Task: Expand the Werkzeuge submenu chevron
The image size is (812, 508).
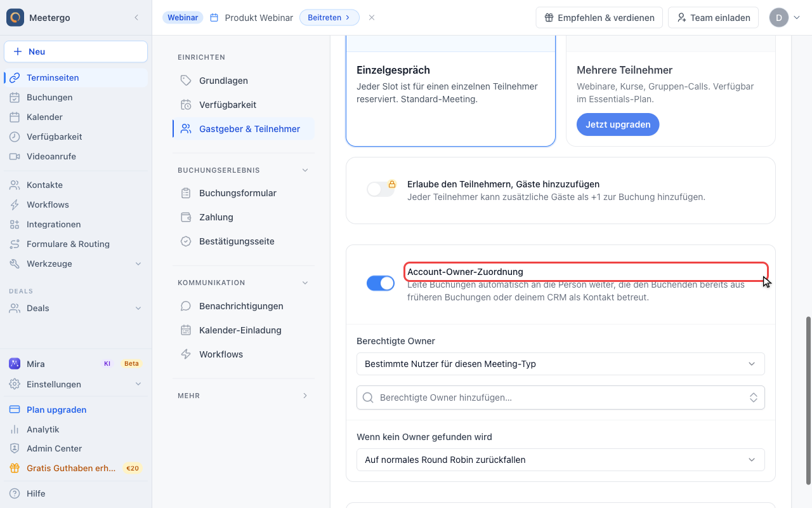Action: pyautogui.click(x=138, y=264)
